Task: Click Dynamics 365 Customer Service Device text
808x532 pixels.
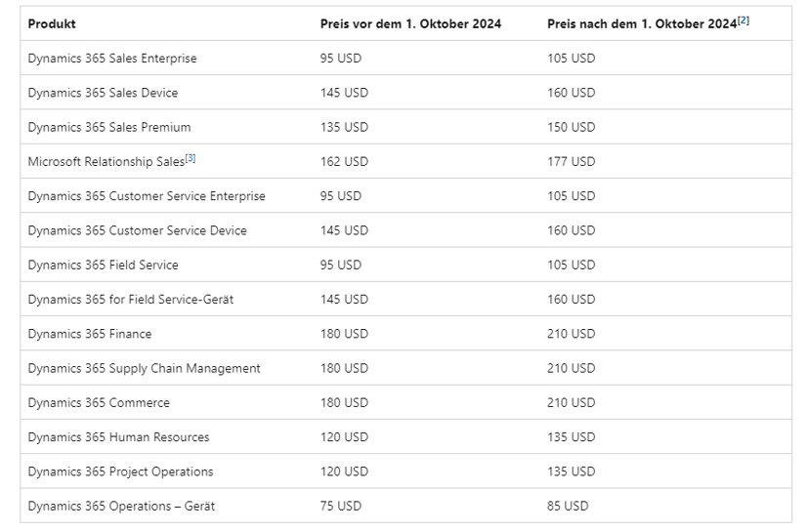Action: click(137, 230)
